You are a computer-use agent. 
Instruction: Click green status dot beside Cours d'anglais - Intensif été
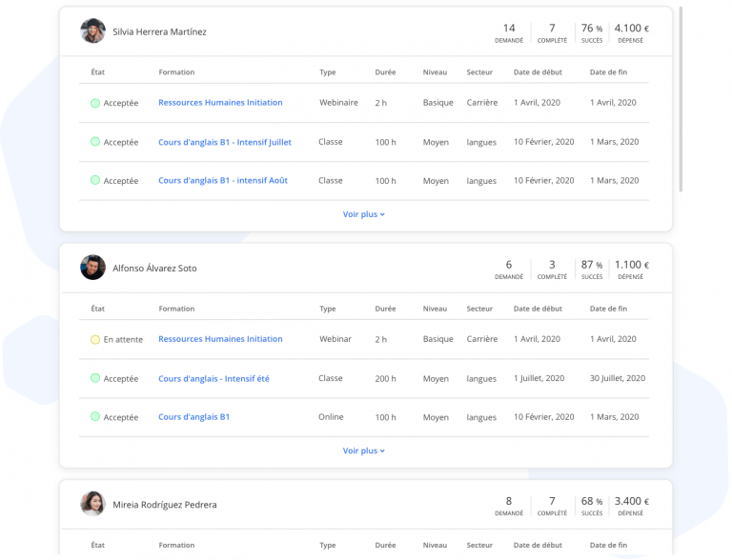click(95, 378)
